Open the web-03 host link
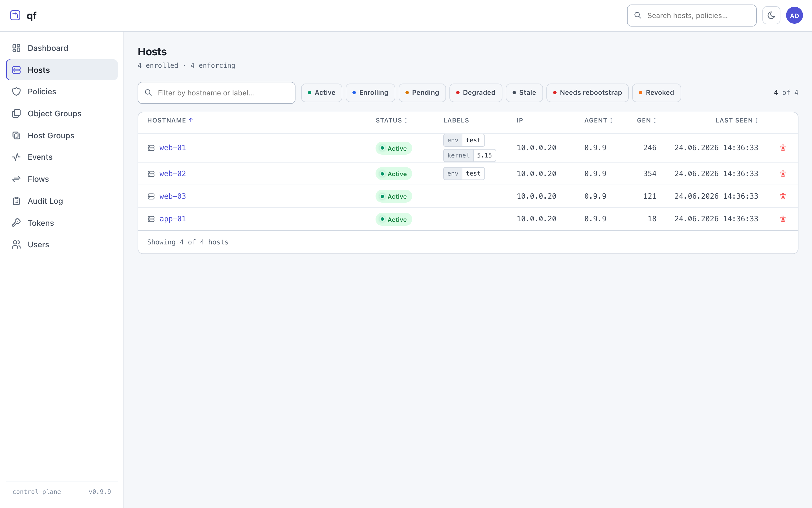 (173, 196)
